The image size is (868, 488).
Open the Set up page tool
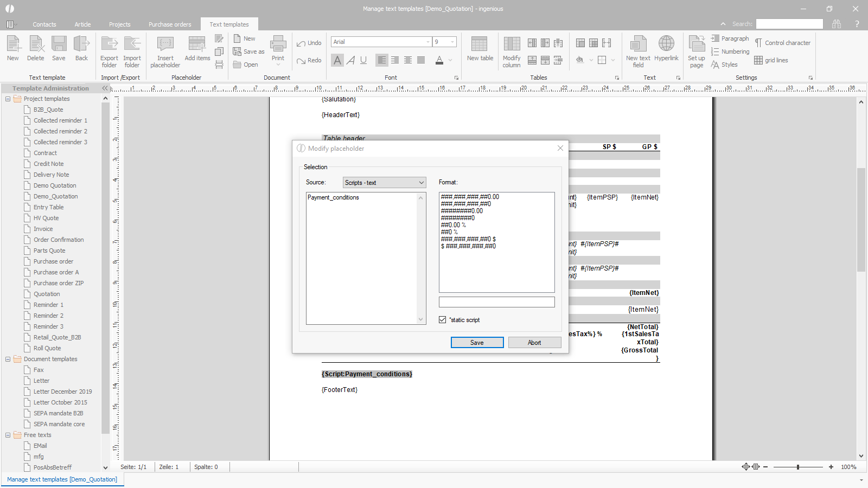(x=696, y=52)
